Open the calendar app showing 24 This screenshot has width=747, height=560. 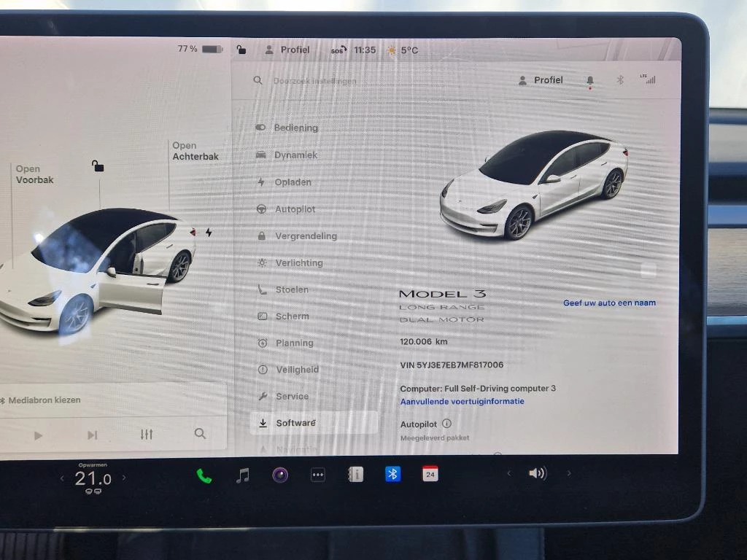429,474
